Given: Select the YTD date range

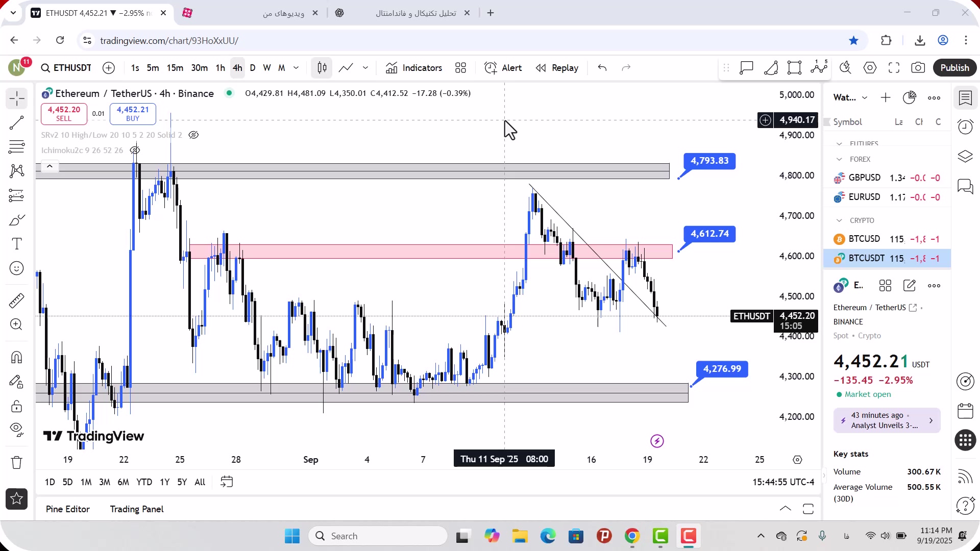Looking at the screenshot, I should tap(144, 482).
